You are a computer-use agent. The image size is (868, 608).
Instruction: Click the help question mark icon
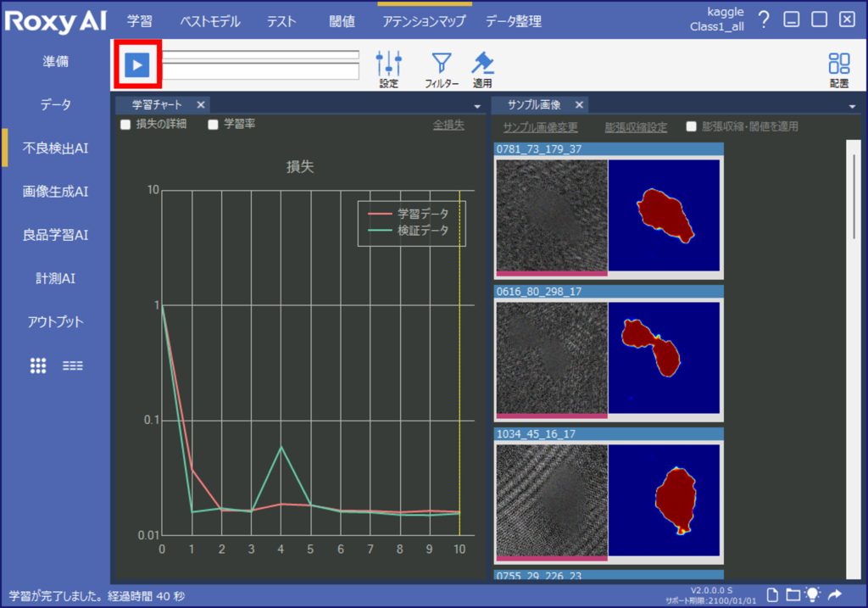click(x=764, y=20)
